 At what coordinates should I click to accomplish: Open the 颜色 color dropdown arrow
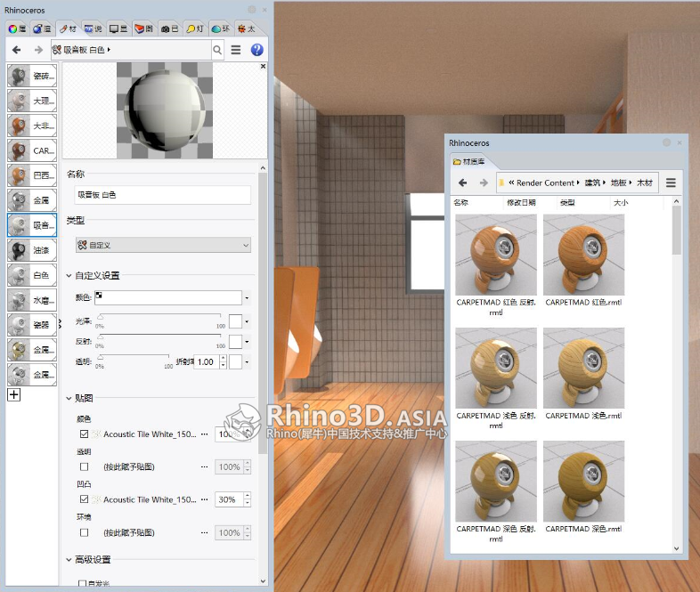247,297
